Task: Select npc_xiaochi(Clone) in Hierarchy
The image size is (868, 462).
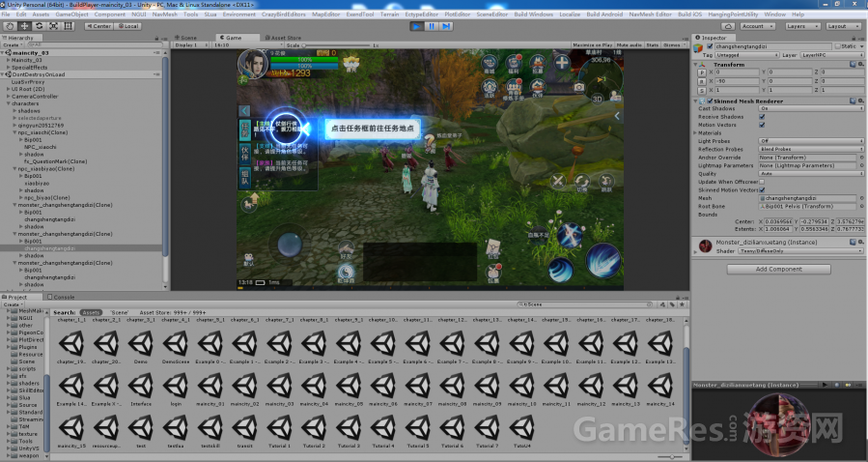Action: pyautogui.click(x=42, y=132)
